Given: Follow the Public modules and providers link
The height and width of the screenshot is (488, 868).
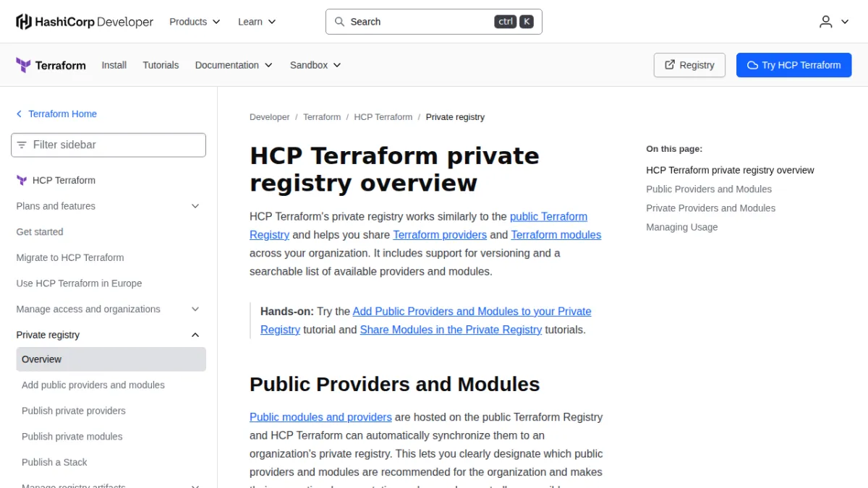Looking at the screenshot, I should point(320,417).
